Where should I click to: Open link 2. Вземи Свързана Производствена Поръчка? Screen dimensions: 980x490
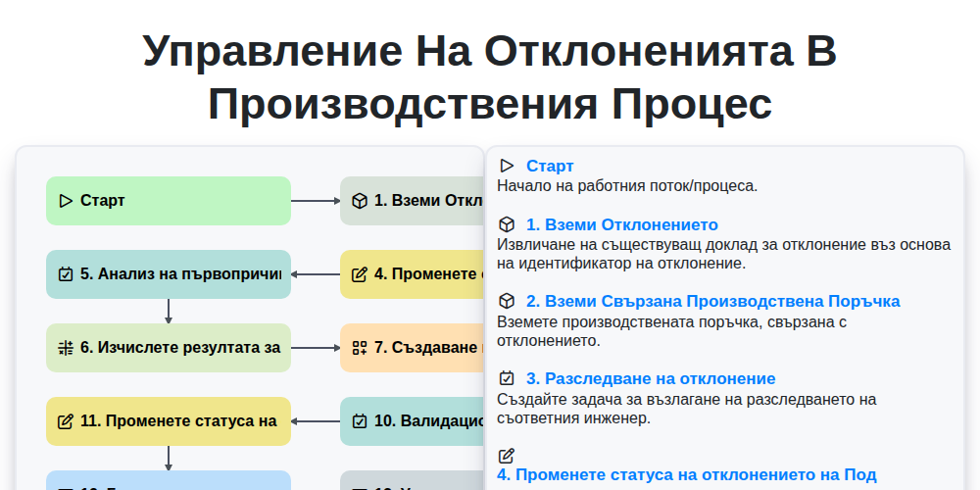point(713,301)
